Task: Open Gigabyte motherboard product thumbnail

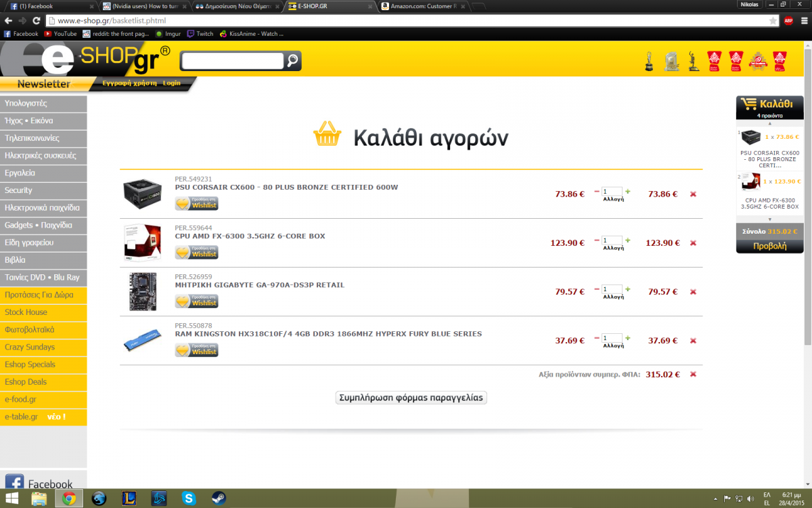Action: coord(143,292)
